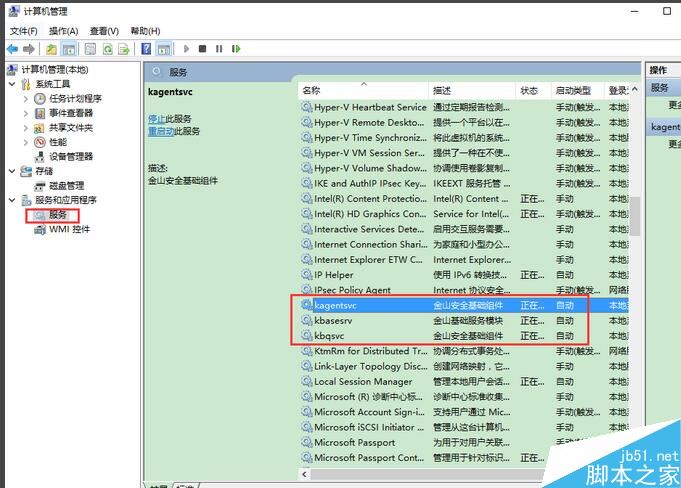The width and height of the screenshot is (681, 488).
Task: Click the Refresh toolbar icon
Action: tap(108, 48)
